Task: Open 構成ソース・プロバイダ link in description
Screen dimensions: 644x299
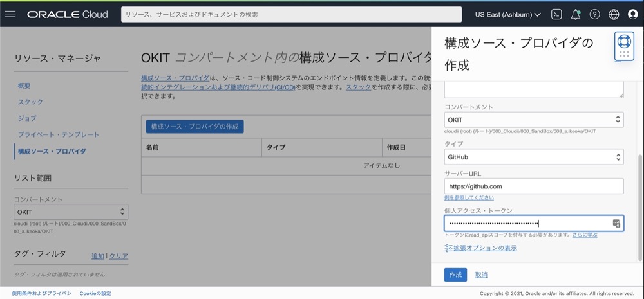Action: [175, 78]
